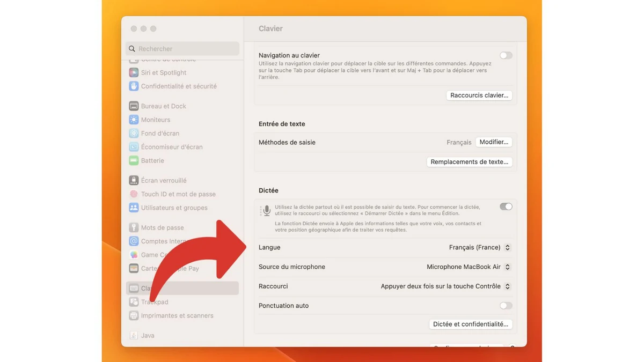Select Moniteurs in sidebar

182,120
